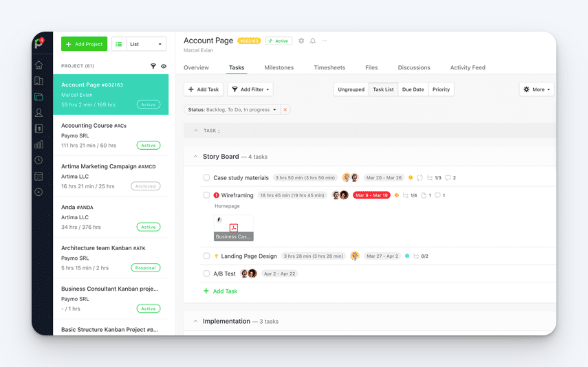The width and height of the screenshot is (588, 367).
Task: Click the project notification bell
Action: click(313, 41)
